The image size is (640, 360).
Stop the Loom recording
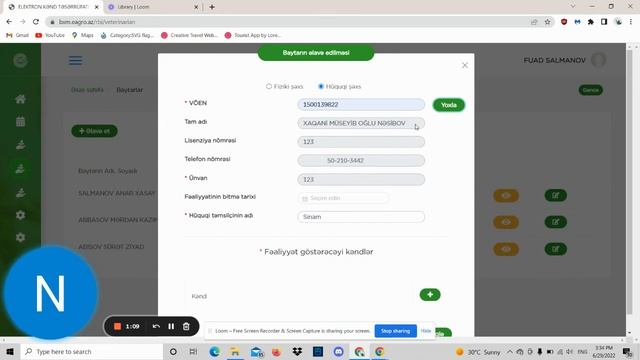[117, 326]
